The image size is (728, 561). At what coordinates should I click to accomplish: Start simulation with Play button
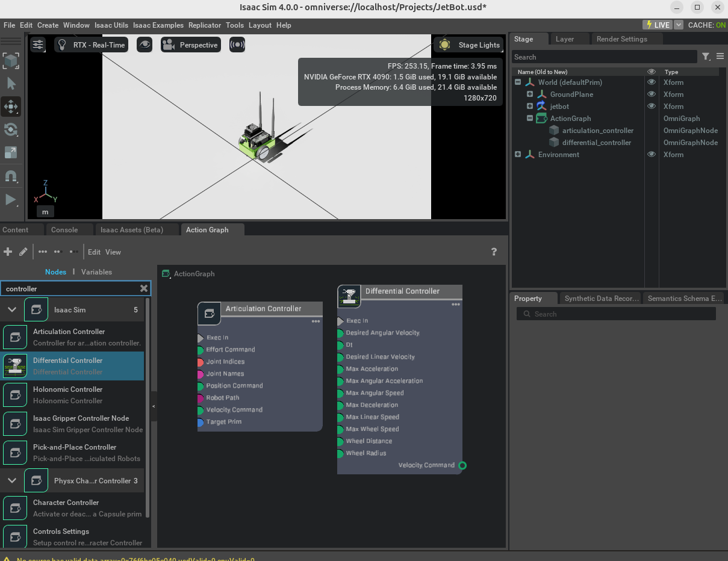(11, 199)
